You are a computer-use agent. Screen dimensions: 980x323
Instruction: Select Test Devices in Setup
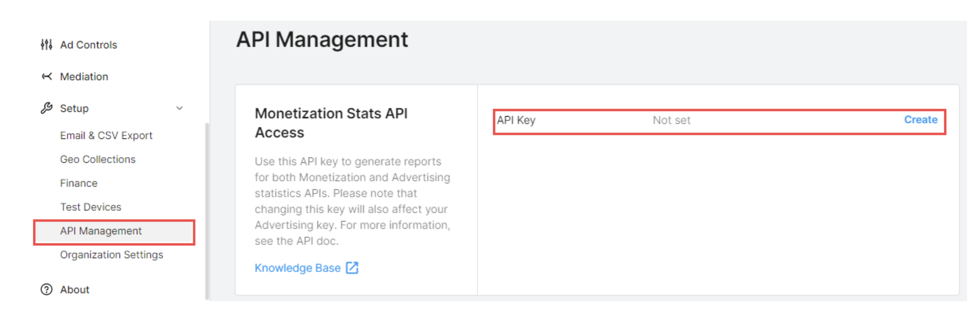[x=91, y=207]
